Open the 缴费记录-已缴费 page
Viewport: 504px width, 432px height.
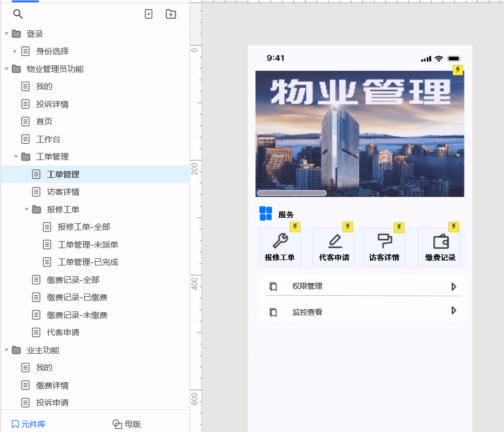(77, 297)
